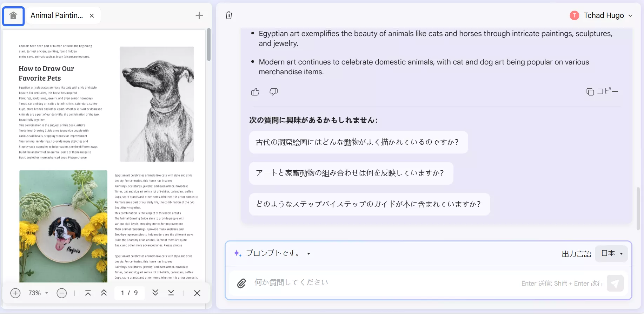Zoom out of the PDF page
644x314 pixels.
coord(62,293)
